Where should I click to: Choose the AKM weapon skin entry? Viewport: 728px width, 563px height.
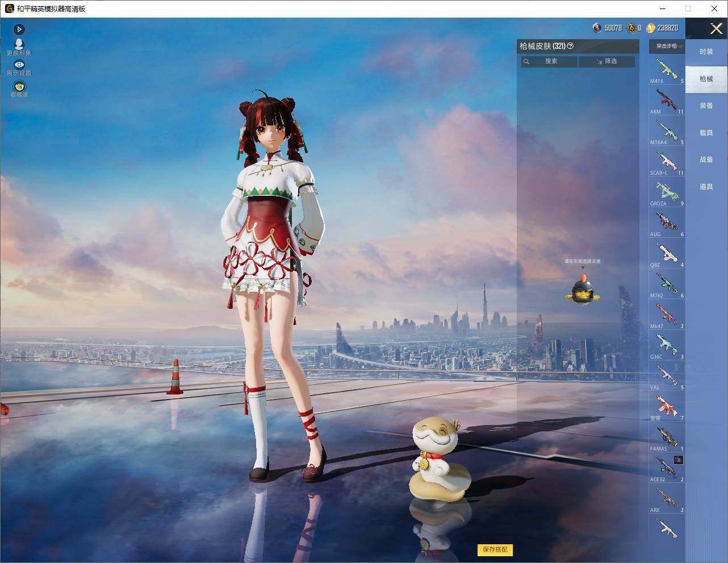(667, 101)
